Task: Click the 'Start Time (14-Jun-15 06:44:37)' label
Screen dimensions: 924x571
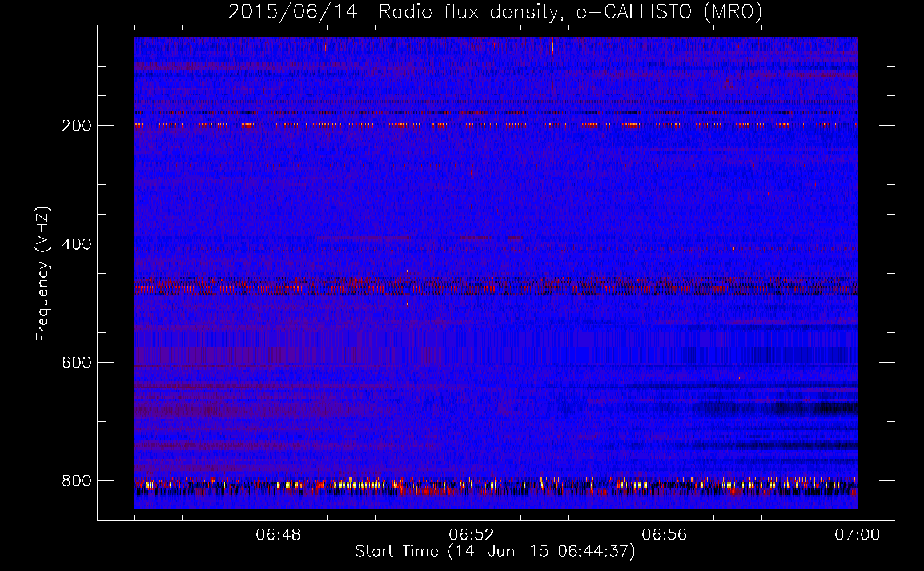Action: click(495, 552)
